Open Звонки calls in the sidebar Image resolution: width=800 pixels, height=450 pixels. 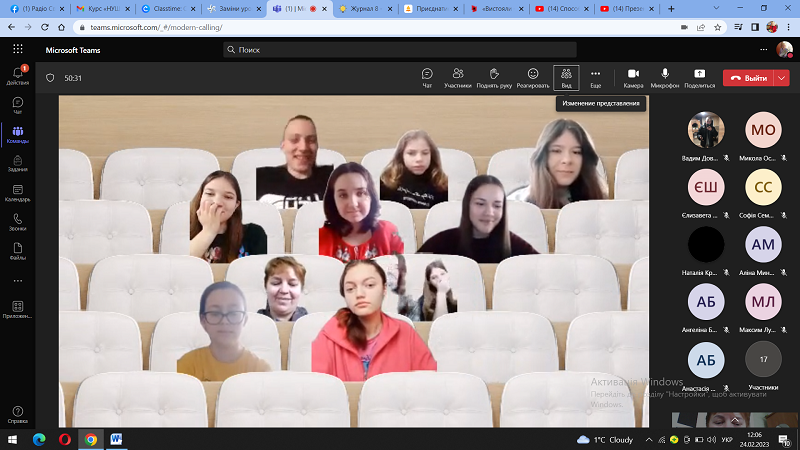coord(18,221)
